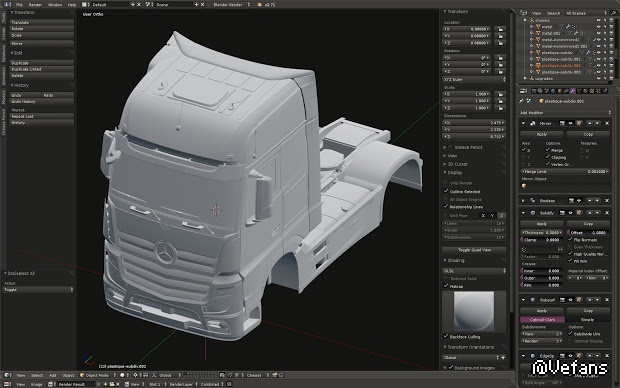620x388 pixels.
Task: Lock the X location with its padlock icon
Action: pos(500,29)
